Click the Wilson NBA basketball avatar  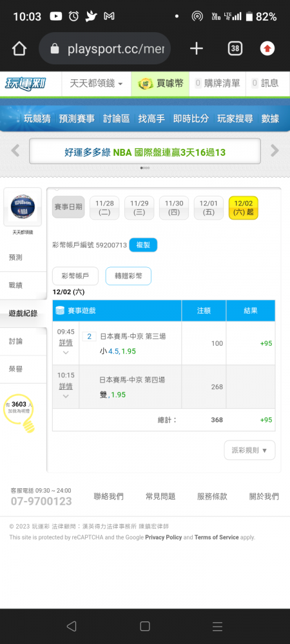23,207
